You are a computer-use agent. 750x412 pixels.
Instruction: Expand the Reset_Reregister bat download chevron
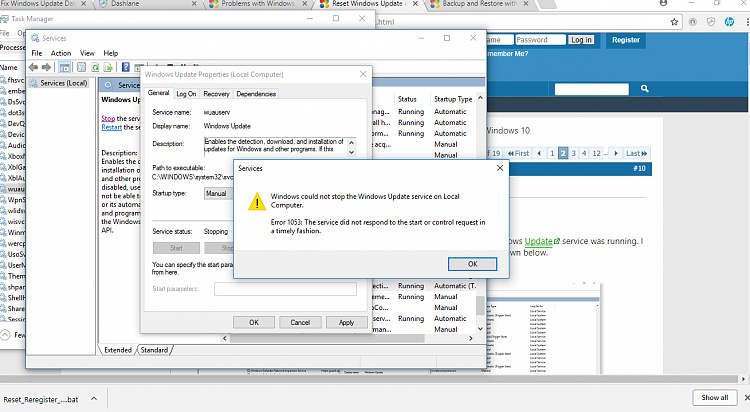[94, 399]
